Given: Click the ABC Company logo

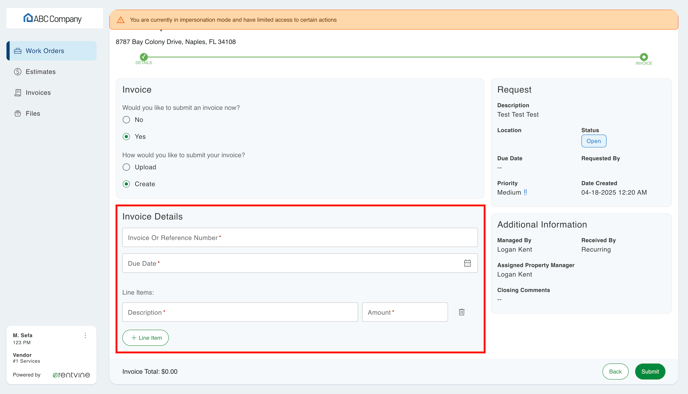Looking at the screenshot, I should [x=53, y=18].
